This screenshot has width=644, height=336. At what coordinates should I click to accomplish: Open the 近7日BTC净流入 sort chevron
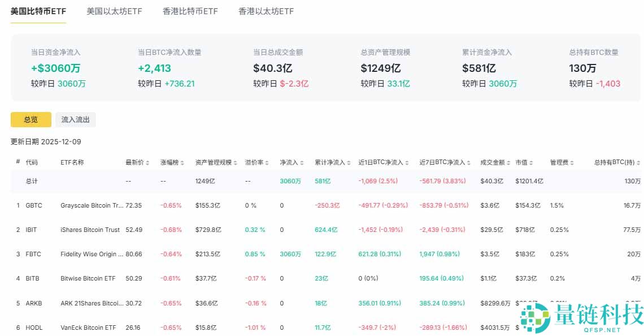pos(471,162)
